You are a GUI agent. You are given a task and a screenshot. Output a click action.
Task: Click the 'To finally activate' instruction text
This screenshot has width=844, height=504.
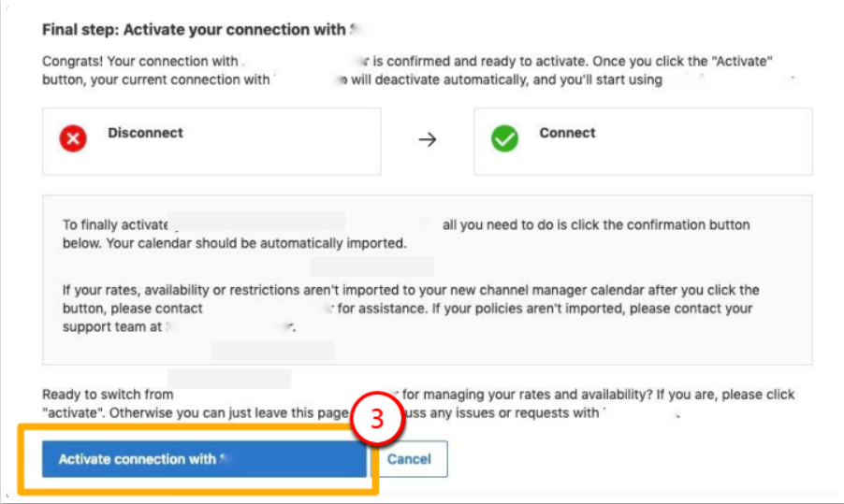pyautogui.click(x=114, y=225)
